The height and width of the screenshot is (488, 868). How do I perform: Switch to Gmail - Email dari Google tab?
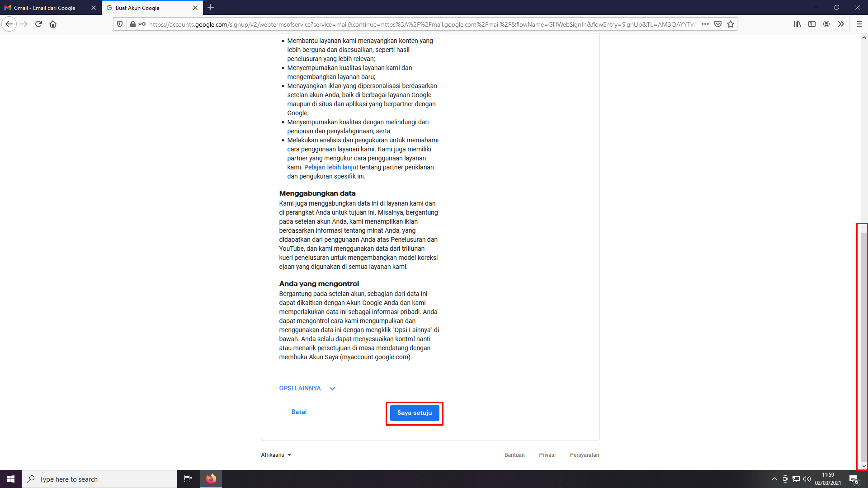[x=45, y=8]
